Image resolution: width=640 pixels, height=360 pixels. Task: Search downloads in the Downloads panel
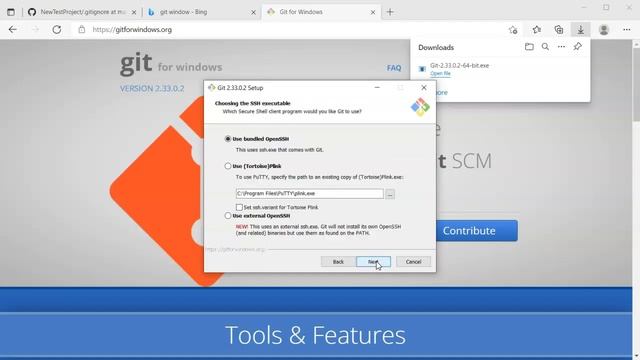coord(545,47)
